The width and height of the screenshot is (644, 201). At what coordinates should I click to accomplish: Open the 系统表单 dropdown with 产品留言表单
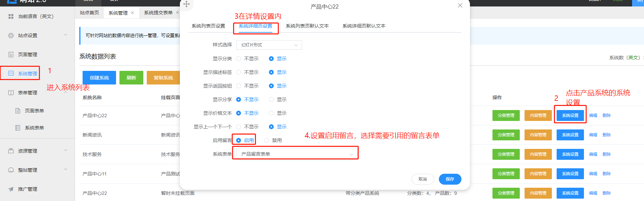[296, 154]
